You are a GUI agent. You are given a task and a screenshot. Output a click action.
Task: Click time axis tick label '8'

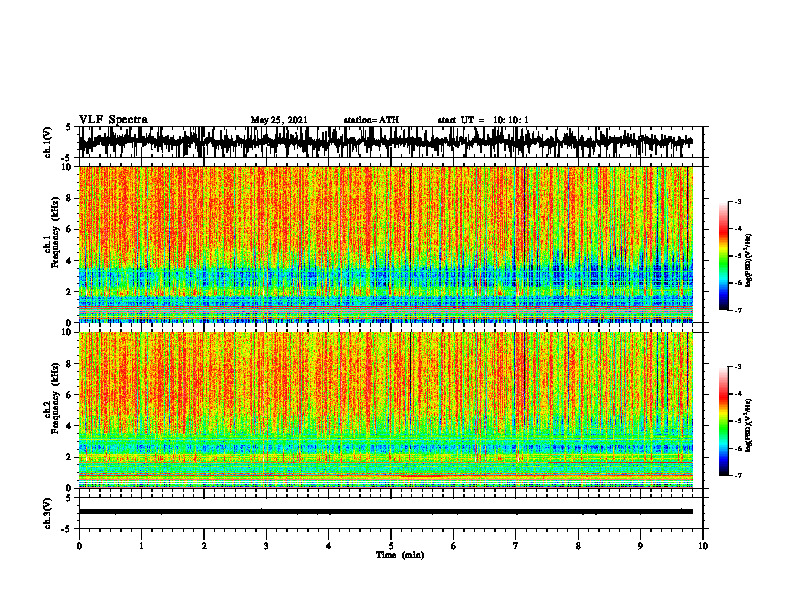(x=578, y=546)
